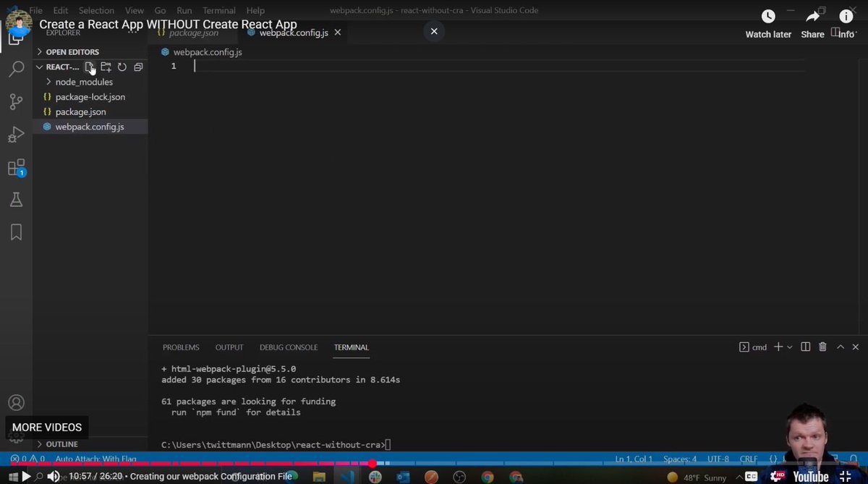Click the CRLF line ending status item
The width and height of the screenshot is (868, 484).
(748, 459)
